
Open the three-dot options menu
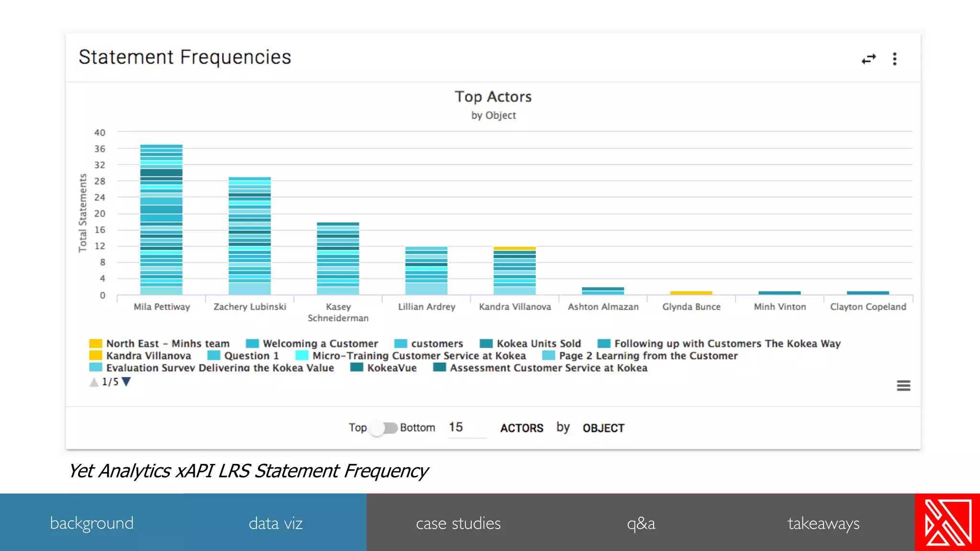(894, 59)
